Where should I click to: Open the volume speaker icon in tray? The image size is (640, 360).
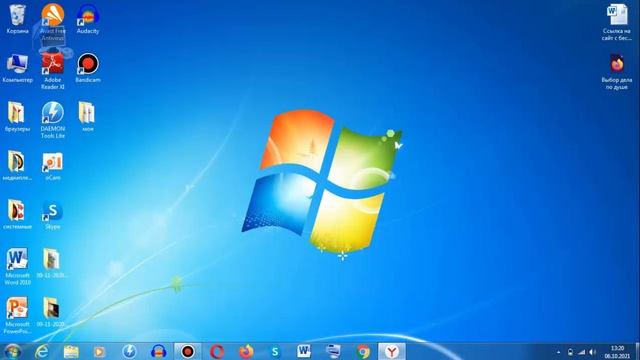(593, 352)
